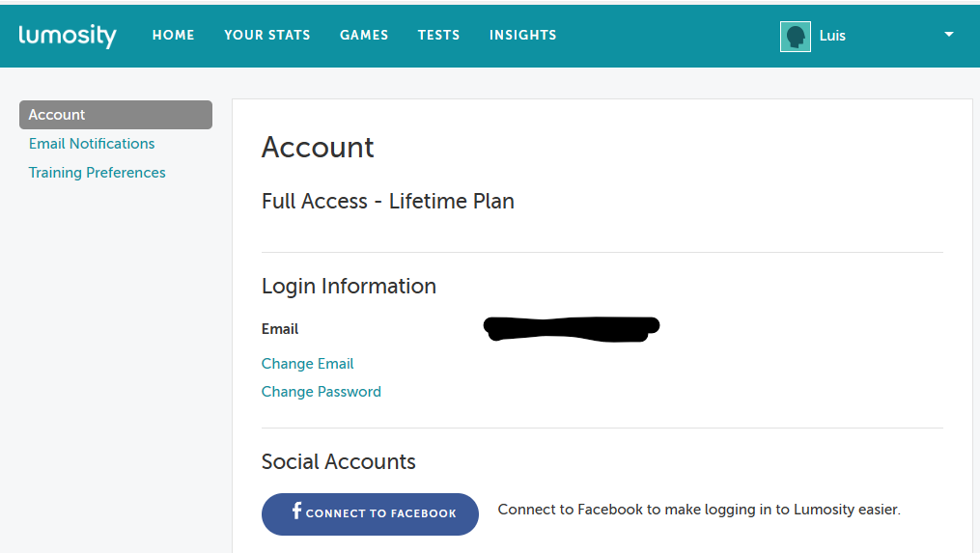This screenshot has height=553, width=980.
Task: Open YOUR STATS in navigation bar
Action: (x=267, y=36)
